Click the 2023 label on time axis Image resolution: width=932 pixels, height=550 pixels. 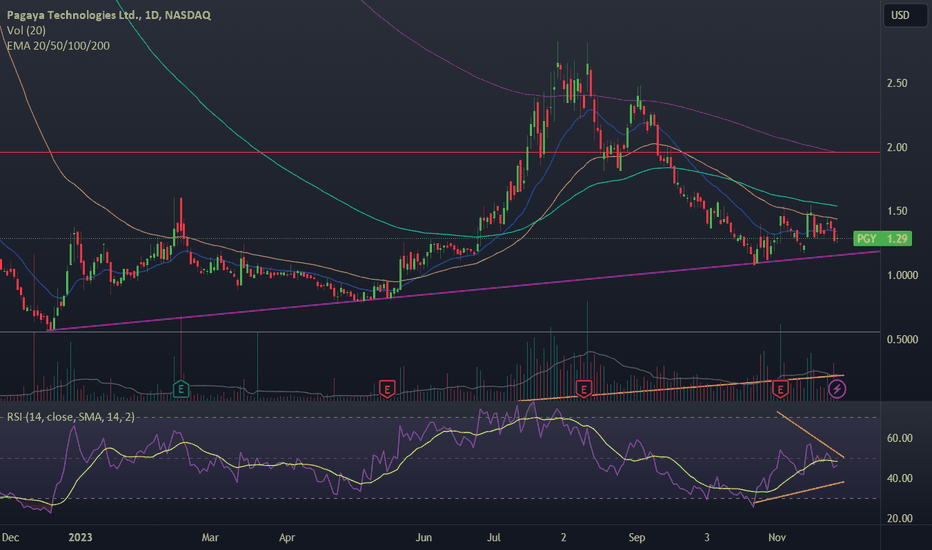click(x=80, y=538)
